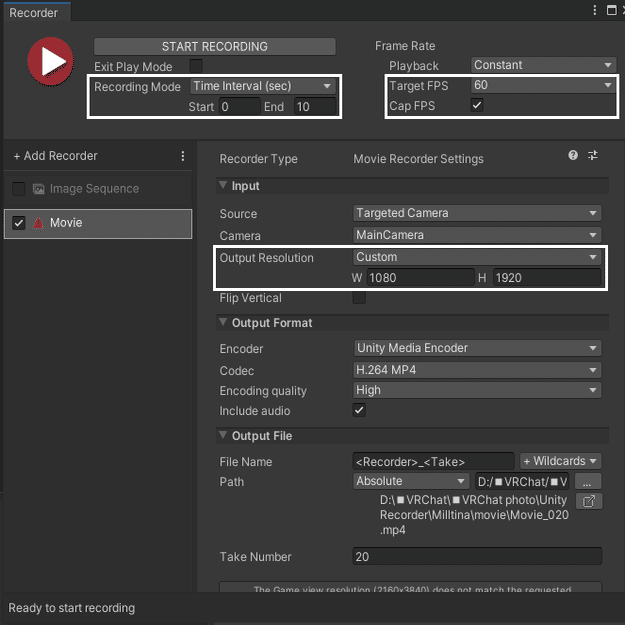Click the Start time field

point(239,107)
